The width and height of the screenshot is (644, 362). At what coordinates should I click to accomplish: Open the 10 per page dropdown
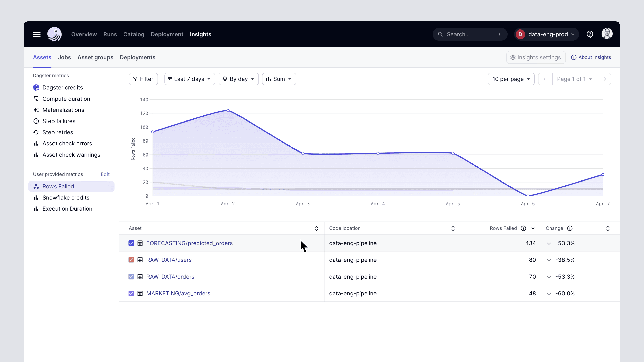[511, 79]
